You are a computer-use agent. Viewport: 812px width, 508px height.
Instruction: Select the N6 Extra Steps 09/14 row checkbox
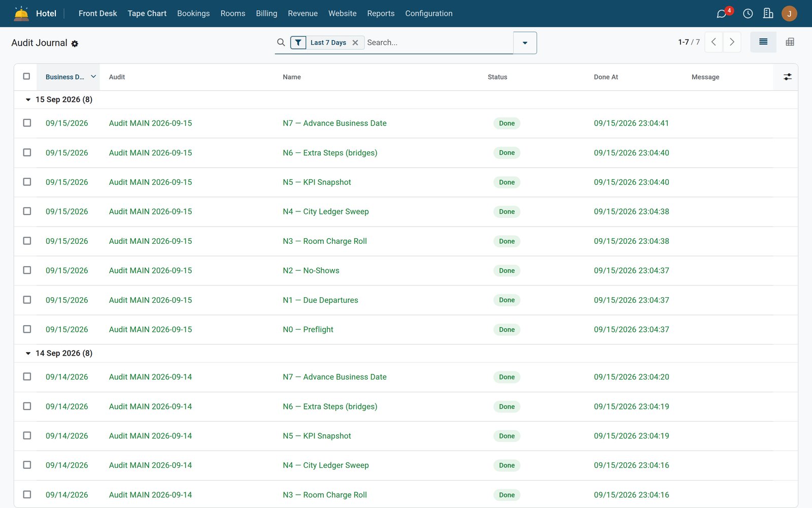pyautogui.click(x=27, y=406)
